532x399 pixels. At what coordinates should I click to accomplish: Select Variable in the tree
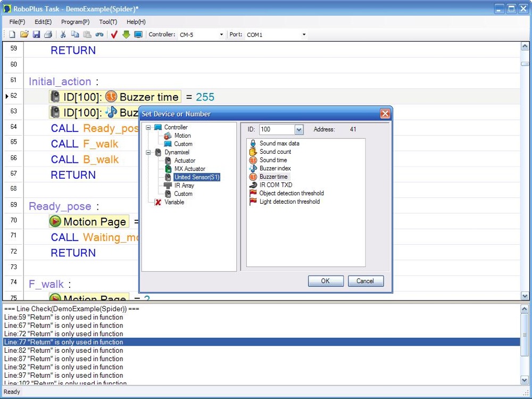pyautogui.click(x=174, y=202)
